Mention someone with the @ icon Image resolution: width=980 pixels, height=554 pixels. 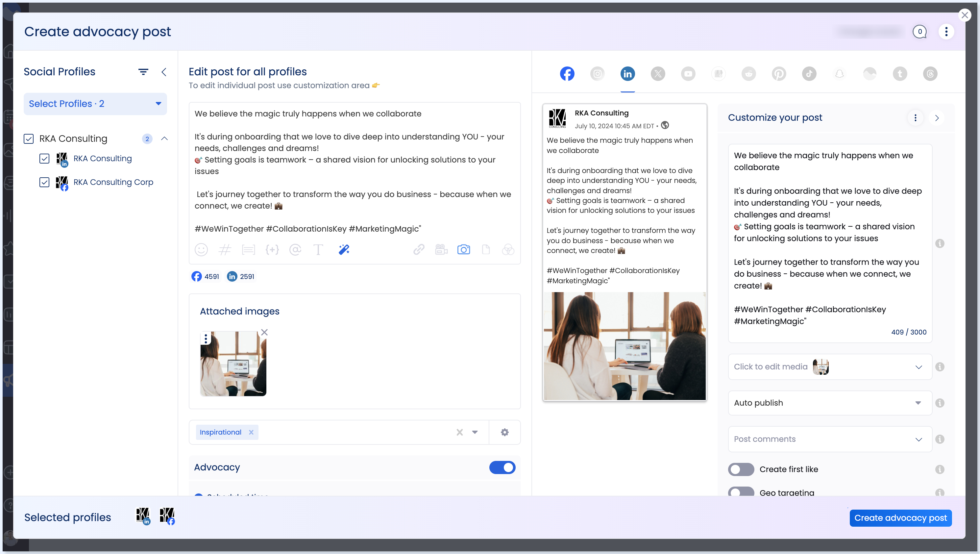(x=295, y=250)
